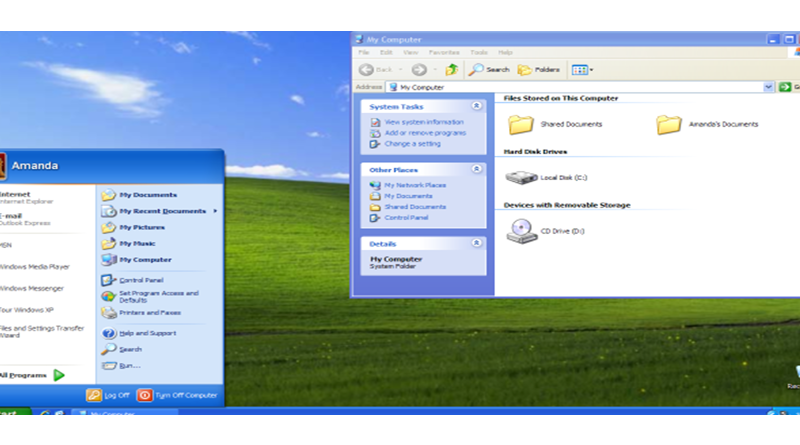The height and width of the screenshot is (445, 800).
Task: Open the Views dropdown button
Action: click(x=582, y=69)
